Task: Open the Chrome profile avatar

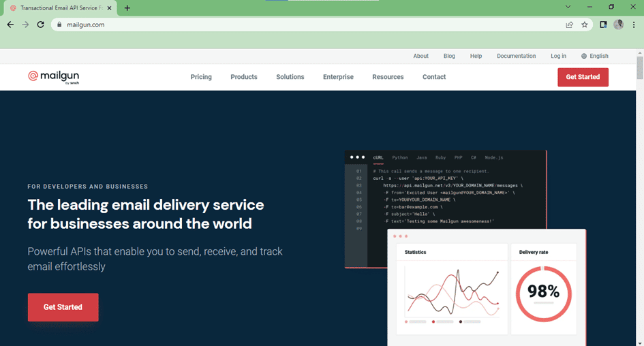Action: pos(619,25)
